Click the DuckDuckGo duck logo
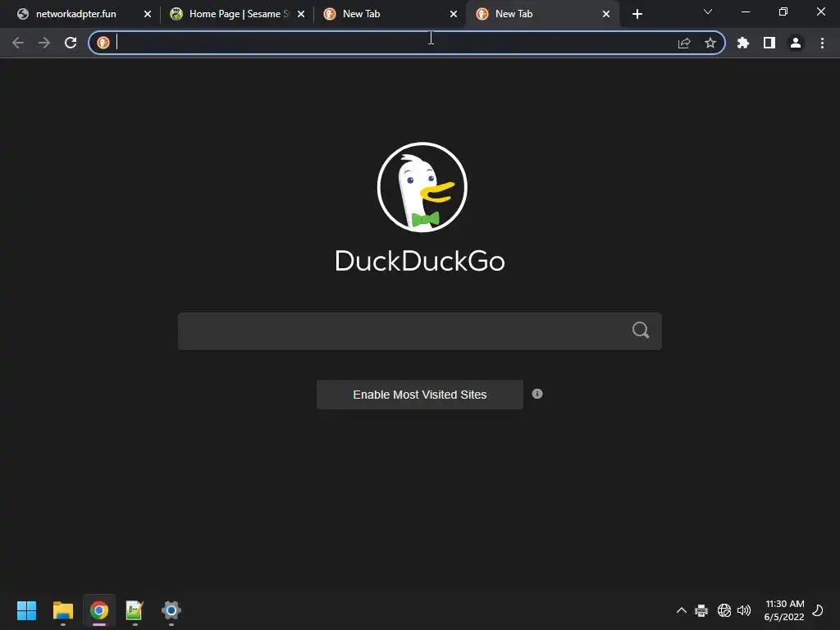 [x=422, y=187]
